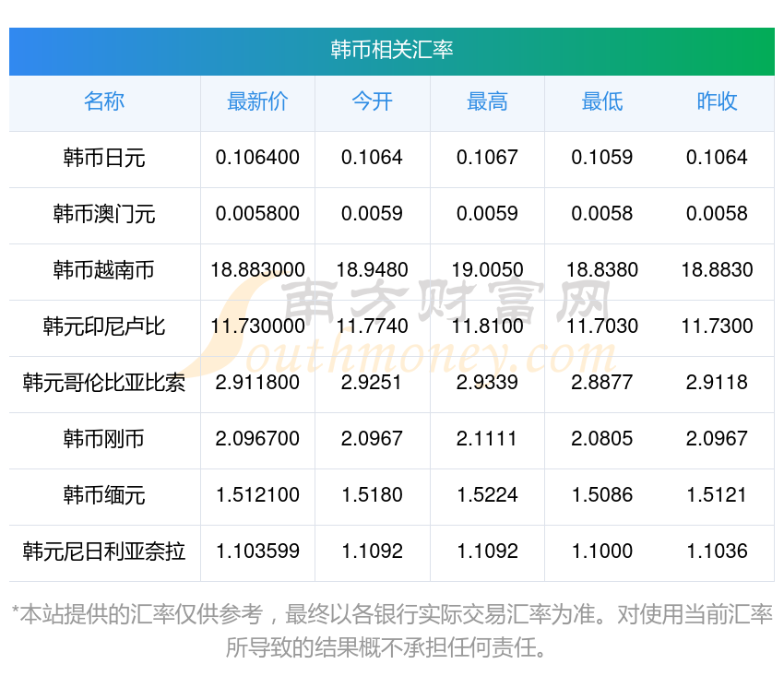Click latest price 2.096700
The height and width of the screenshot is (676, 784).
coord(257,439)
